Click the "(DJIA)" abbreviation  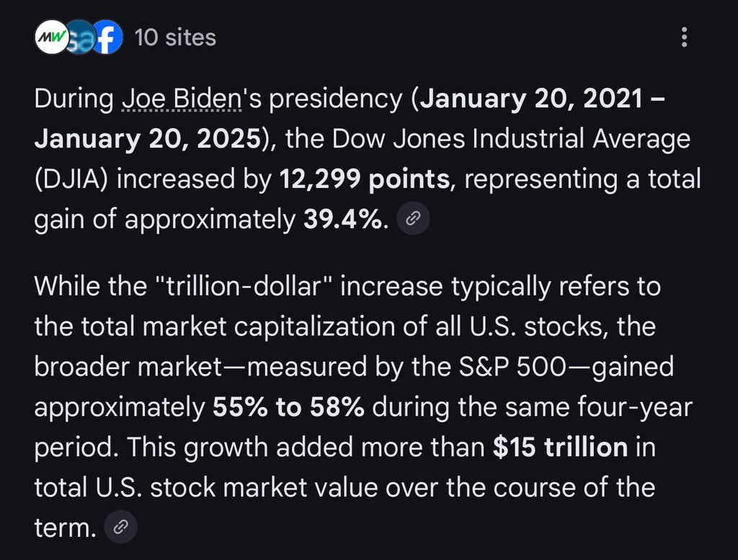pos(71,179)
